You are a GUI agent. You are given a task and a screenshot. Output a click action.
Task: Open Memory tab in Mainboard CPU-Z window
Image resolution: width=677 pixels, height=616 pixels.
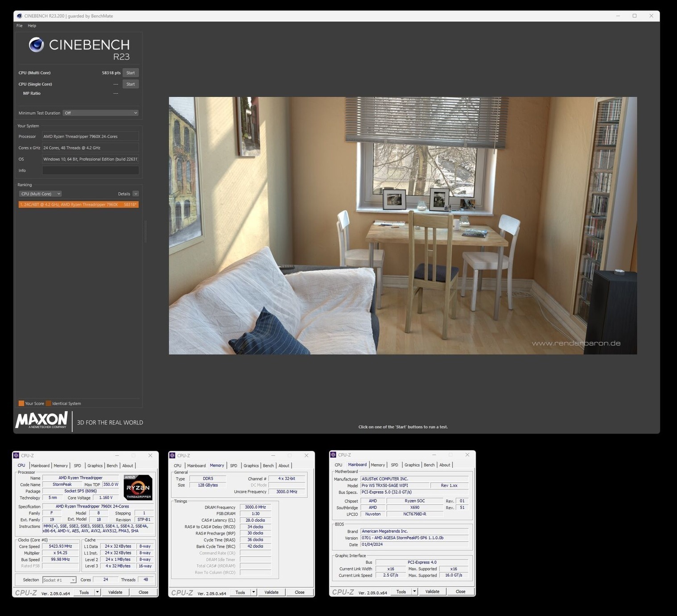click(x=378, y=465)
